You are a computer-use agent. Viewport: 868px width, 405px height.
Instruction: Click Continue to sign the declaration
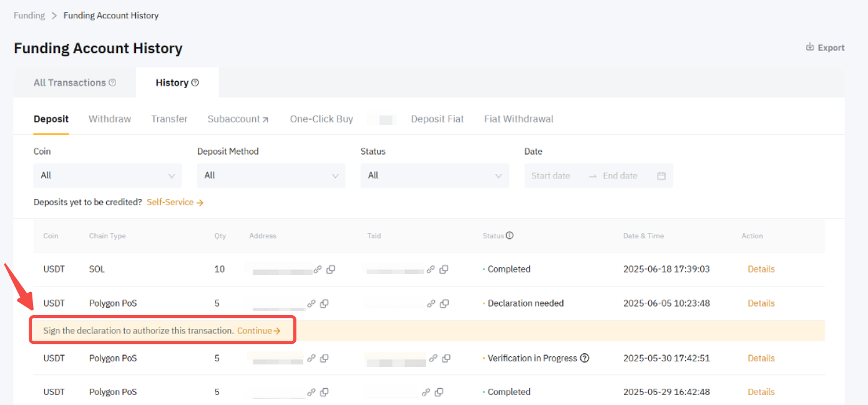(258, 331)
